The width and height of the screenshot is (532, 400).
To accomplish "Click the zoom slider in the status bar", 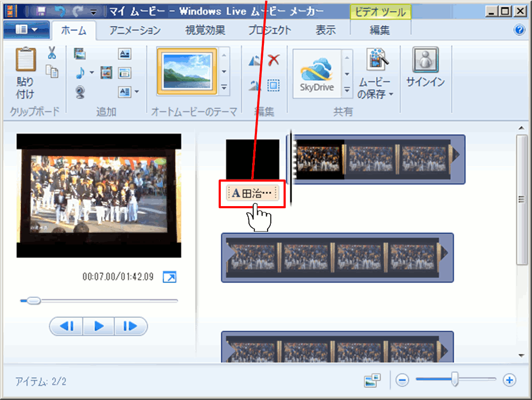I will click(x=455, y=380).
